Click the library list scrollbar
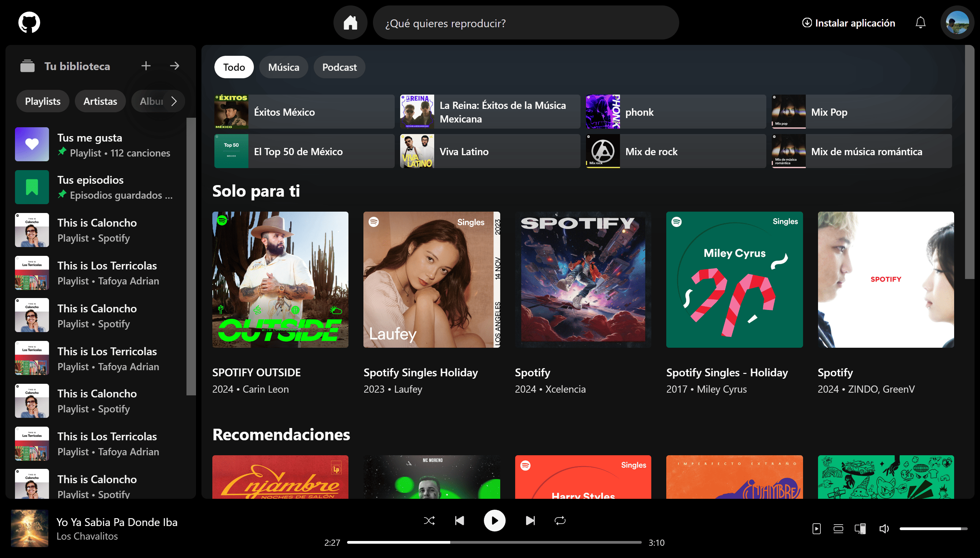 (191, 256)
